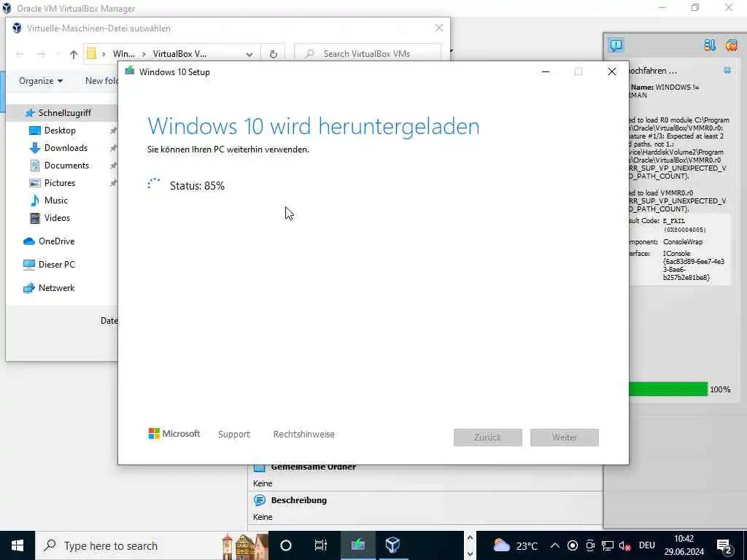Open Cortana circle icon on taskbar

(x=286, y=545)
